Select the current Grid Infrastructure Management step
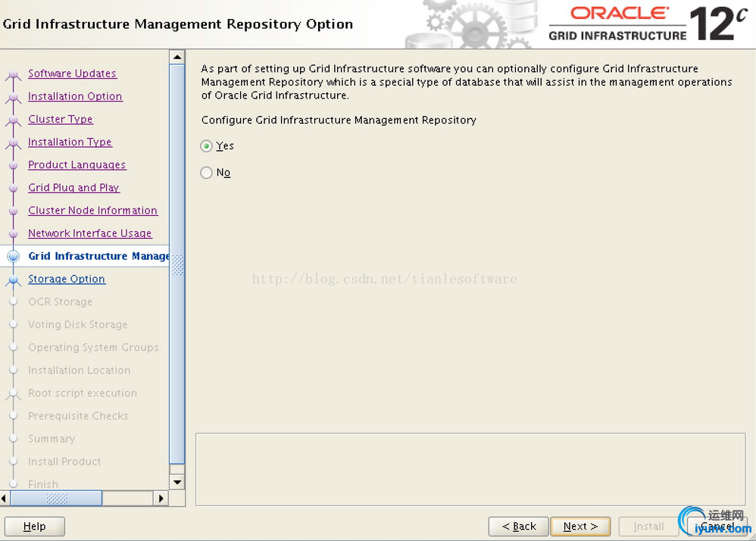 (98, 256)
